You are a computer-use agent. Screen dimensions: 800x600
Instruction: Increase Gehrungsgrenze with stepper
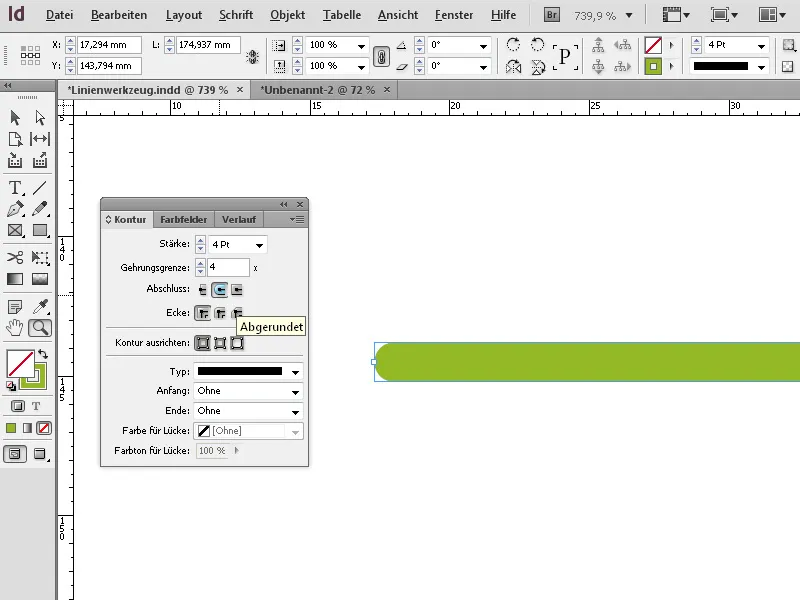click(201, 263)
